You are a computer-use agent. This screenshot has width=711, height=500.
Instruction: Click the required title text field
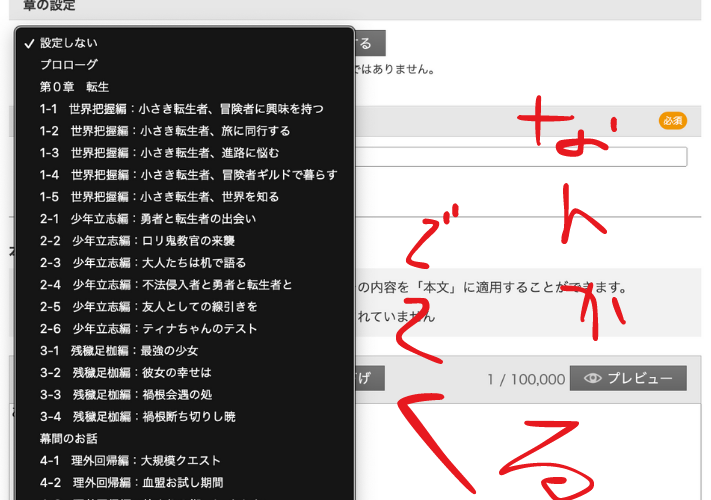[x=520, y=156]
